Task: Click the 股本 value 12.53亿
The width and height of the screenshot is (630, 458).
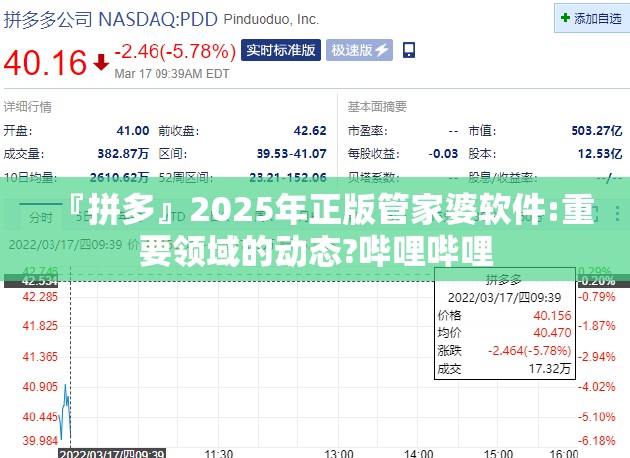Action: click(600, 153)
